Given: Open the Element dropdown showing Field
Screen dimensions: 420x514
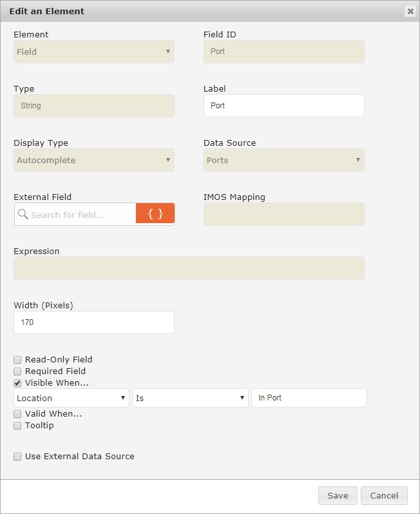Looking at the screenshot, I should click(94, 52).
